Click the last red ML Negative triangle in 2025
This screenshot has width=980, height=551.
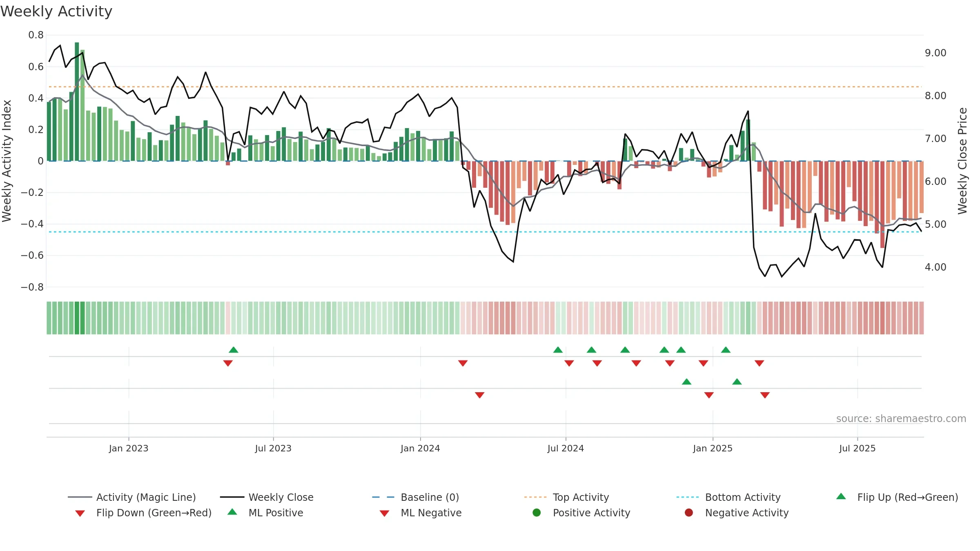point(765,395)
